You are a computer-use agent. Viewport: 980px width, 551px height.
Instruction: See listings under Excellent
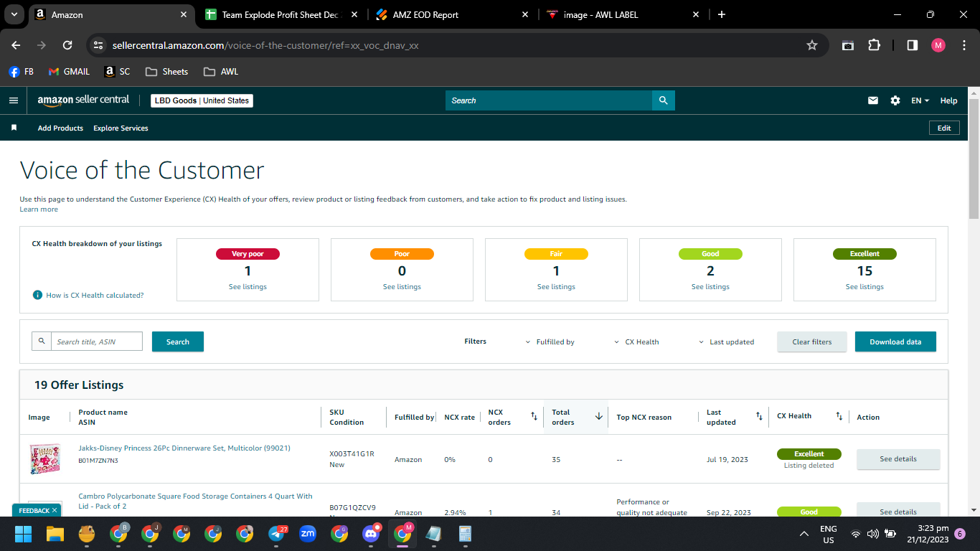click(864, 287)
